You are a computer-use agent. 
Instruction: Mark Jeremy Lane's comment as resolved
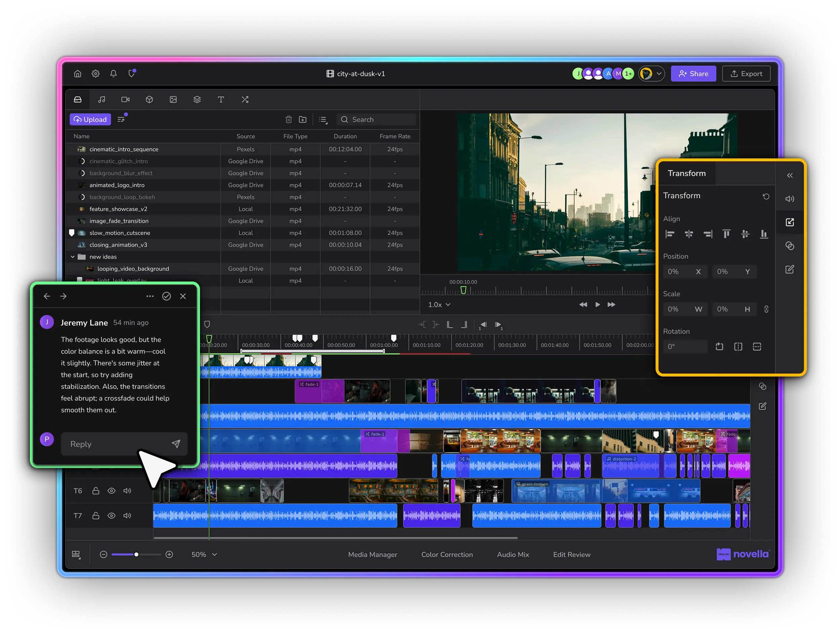point(166,296)
